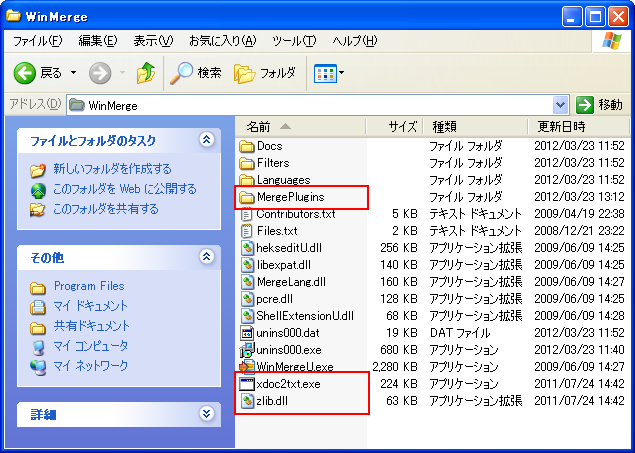635x453 pixels.
Task: Select the Docs folder icon
Action: pos(247,146)
